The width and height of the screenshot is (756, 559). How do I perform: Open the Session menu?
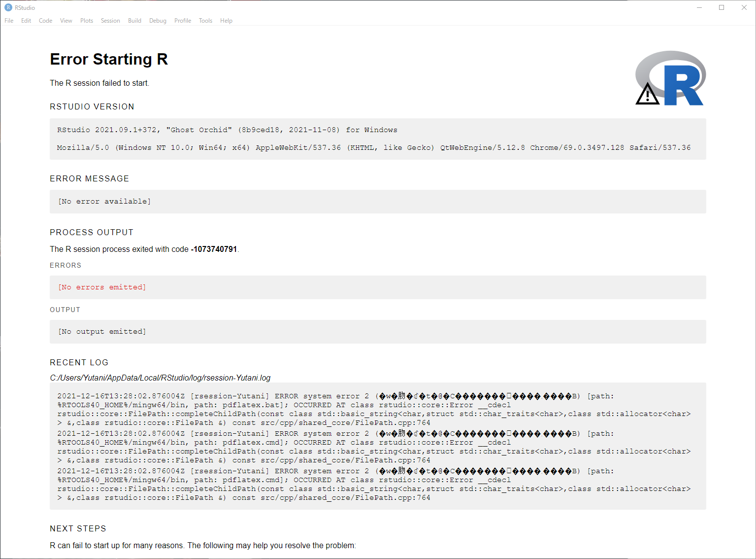click(x=110, y=21)
